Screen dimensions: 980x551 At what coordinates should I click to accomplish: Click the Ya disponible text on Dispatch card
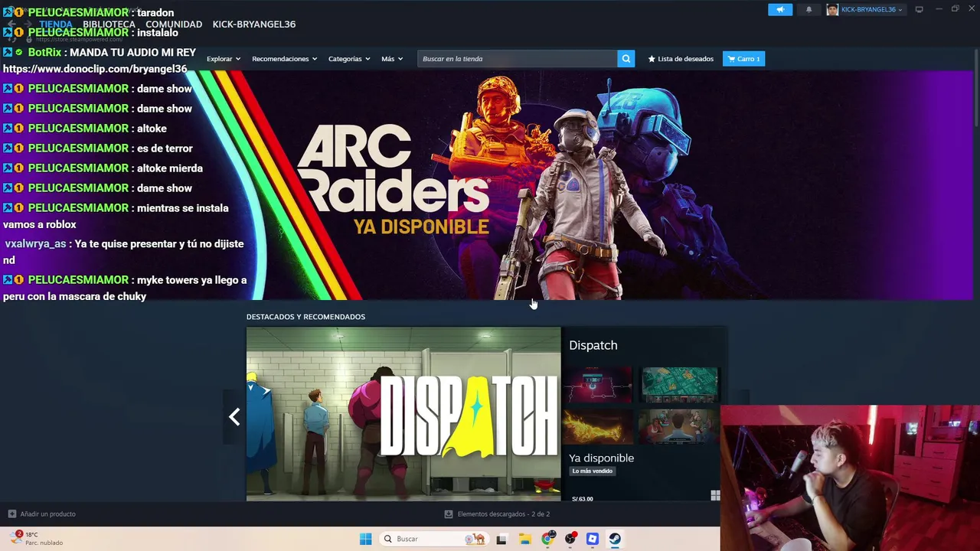(601, 458)
